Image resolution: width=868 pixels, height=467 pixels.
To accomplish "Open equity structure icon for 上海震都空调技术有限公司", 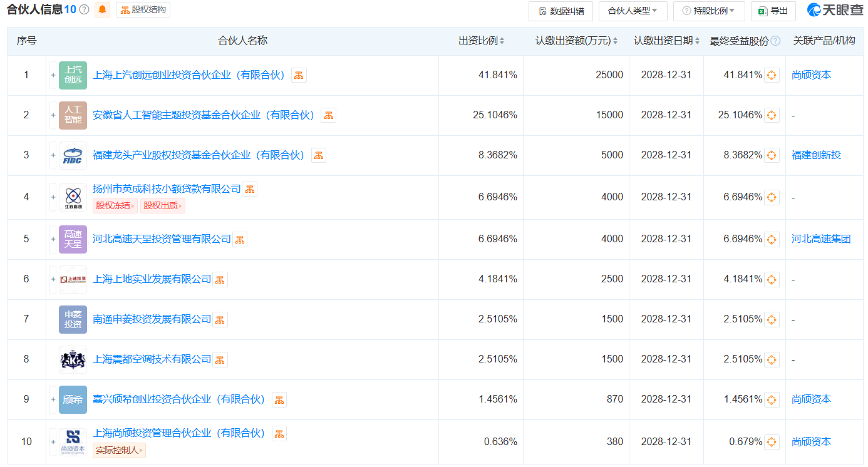I will pyautogui.click(x=220, y=359).
